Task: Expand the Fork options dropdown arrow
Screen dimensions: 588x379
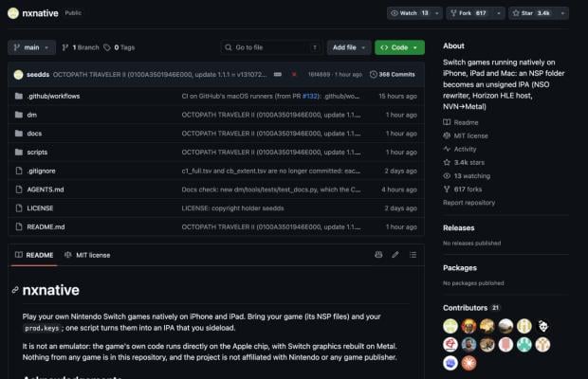Action: pyautogui.click(x=499, y=13)
